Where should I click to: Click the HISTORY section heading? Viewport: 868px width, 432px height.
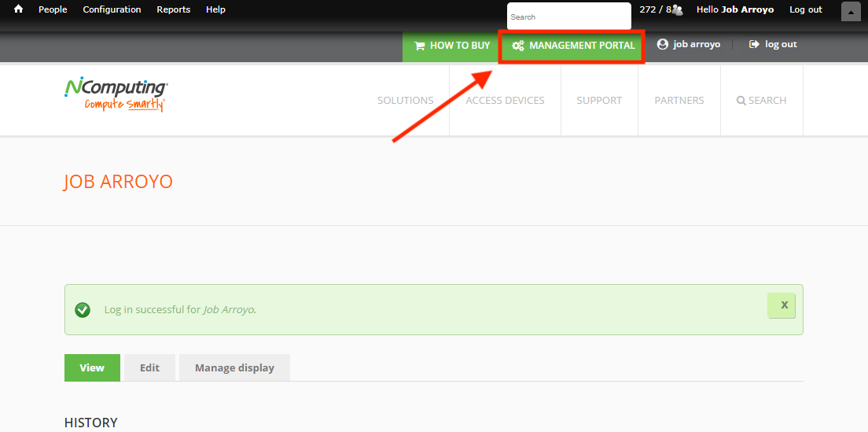pyautogui.click(x=90, y=423)
